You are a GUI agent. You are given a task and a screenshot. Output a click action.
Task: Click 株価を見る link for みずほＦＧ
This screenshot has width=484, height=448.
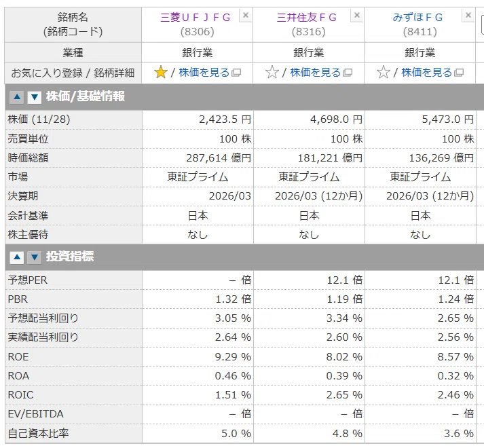click(426, 73)
